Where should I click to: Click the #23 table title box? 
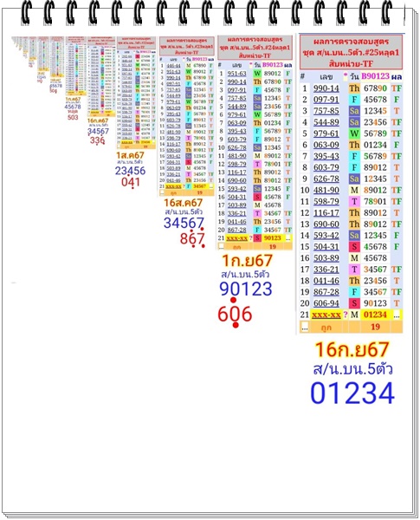pyautogui.click(x=187, y=47)
